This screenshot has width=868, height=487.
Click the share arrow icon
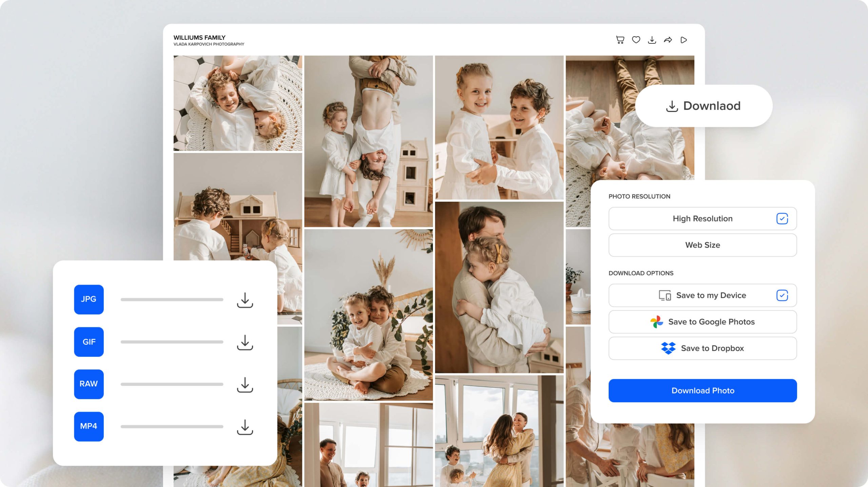[668, 40]
